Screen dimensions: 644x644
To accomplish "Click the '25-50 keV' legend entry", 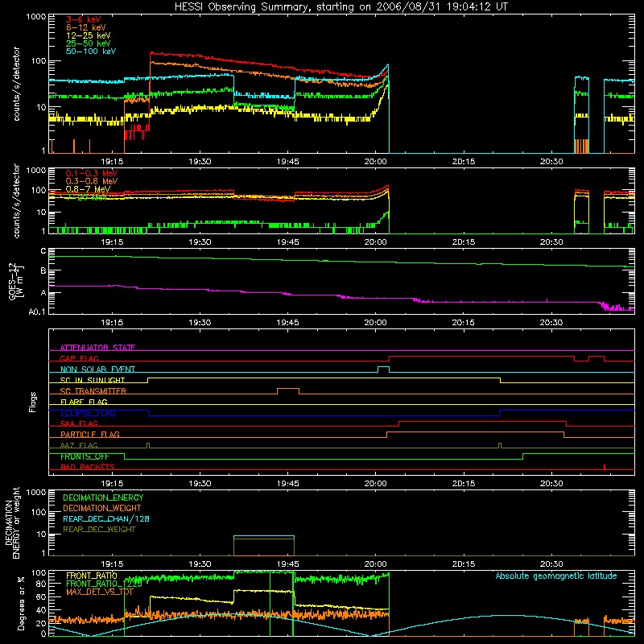I will click(89, 43).
